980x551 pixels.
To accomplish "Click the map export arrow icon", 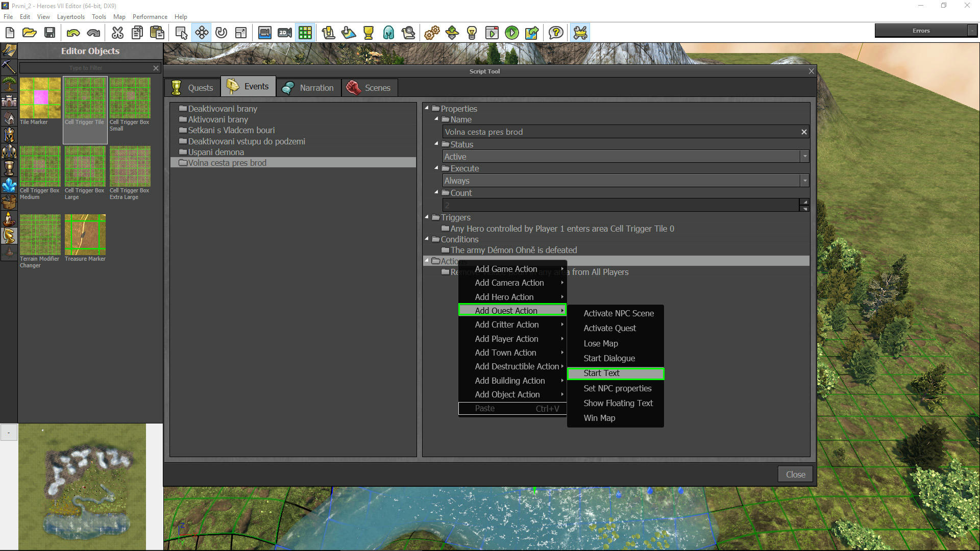I will tap(531, 33).
